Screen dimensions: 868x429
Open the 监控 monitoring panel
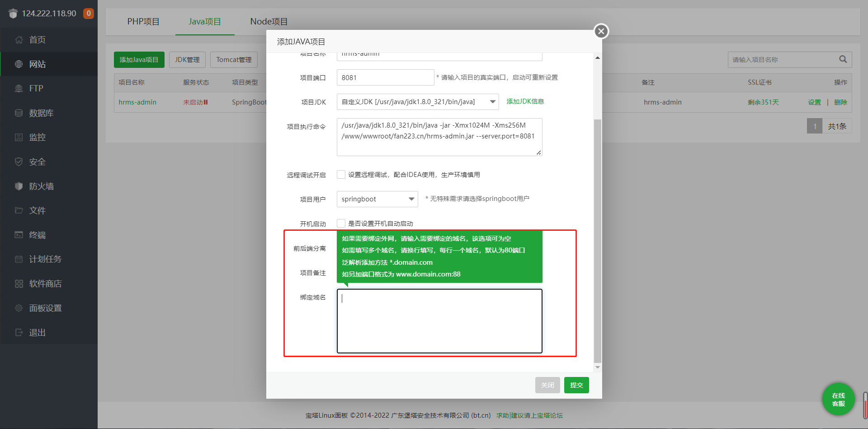pos(37,137)
